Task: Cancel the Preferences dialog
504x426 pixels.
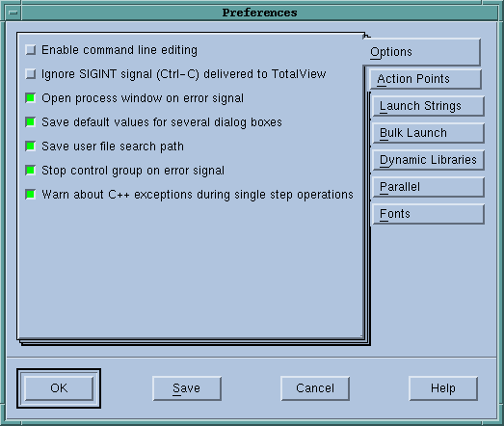Action: coord(315,388)
